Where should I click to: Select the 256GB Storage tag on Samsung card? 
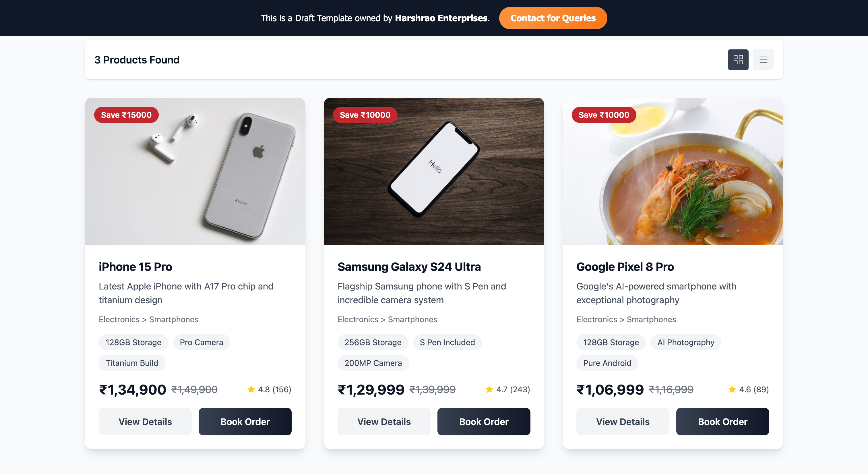[x=373, y=342]
